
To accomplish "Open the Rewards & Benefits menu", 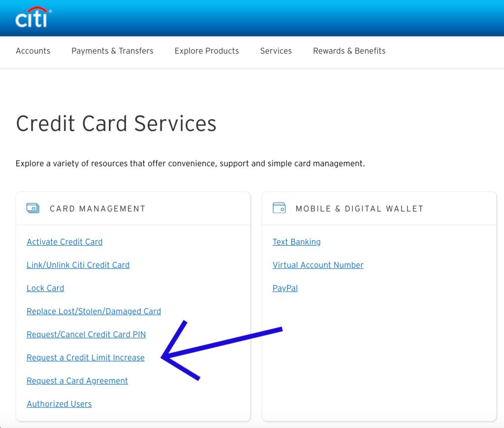I will tap(349, 51).
